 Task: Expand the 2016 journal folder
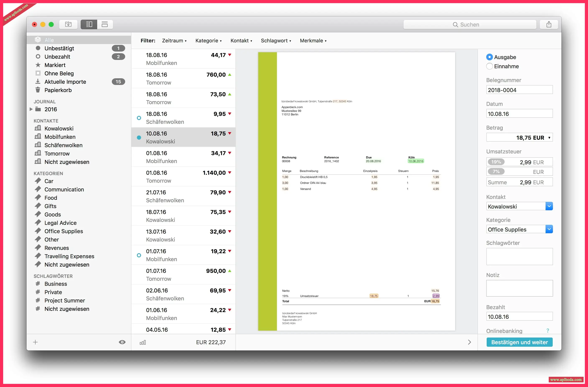pyautogui.click(x=31, y=109)
